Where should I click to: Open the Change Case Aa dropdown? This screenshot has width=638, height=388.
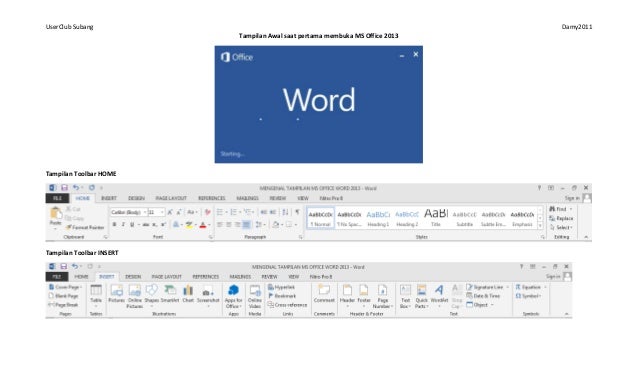point(192,212)
